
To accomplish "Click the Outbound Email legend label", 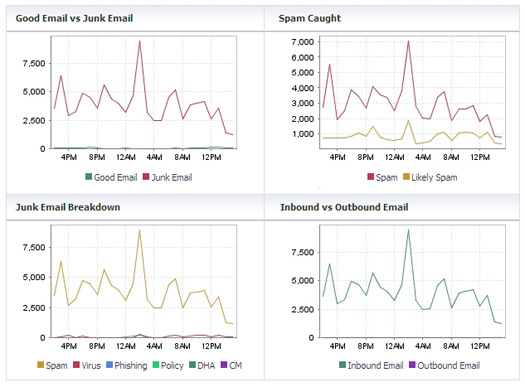I will (449, 365).
